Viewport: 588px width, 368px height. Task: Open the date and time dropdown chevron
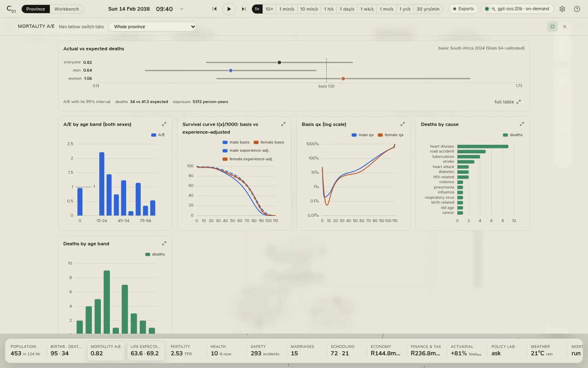(x=182, y=9)
